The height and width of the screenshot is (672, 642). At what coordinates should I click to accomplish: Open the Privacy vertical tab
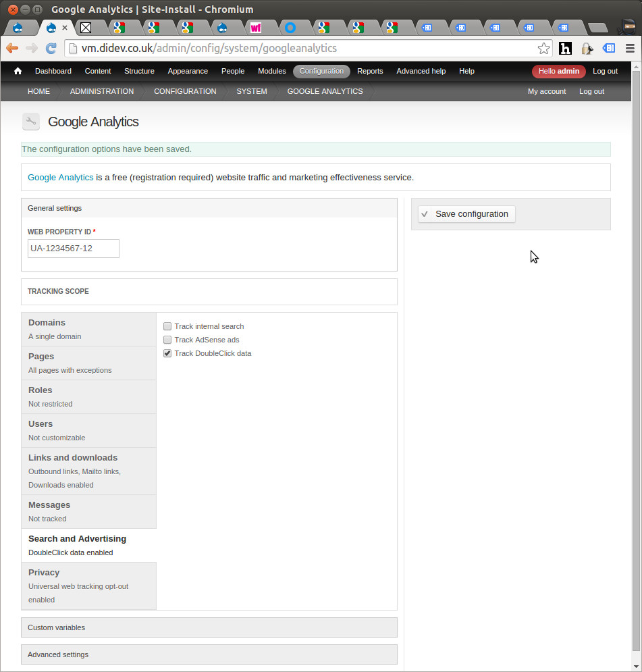88,586
